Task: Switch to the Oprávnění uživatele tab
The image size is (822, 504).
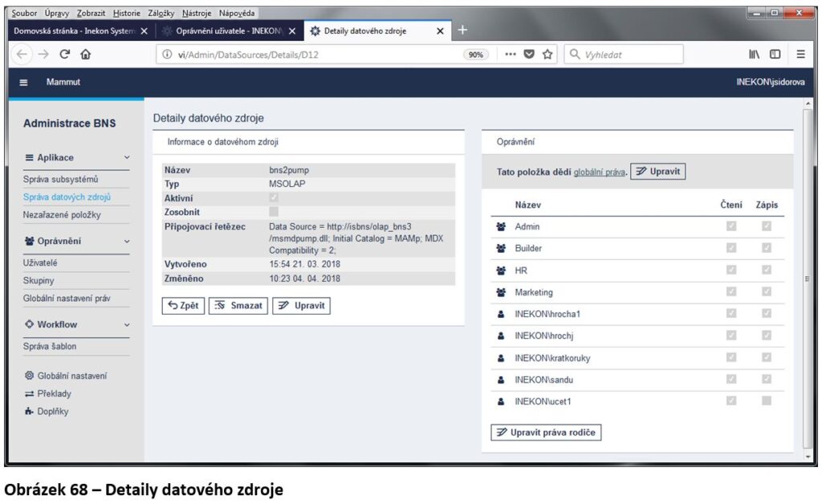Action: (x=230, y=31)
